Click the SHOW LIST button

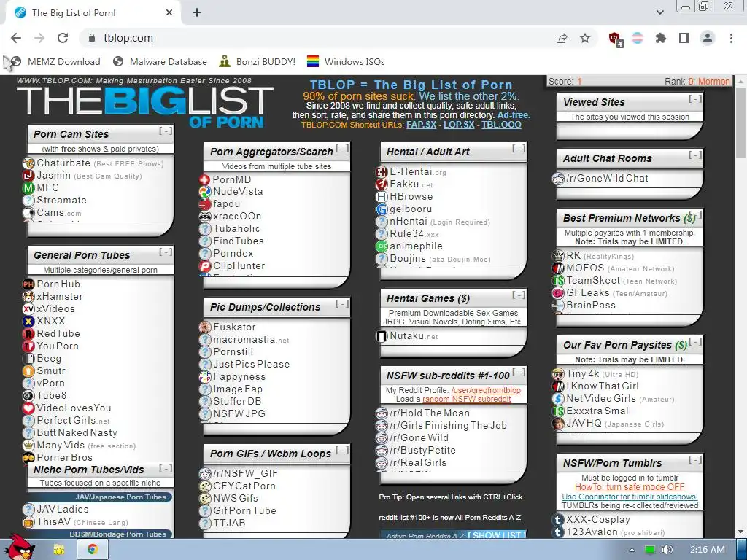click(497, 535)
